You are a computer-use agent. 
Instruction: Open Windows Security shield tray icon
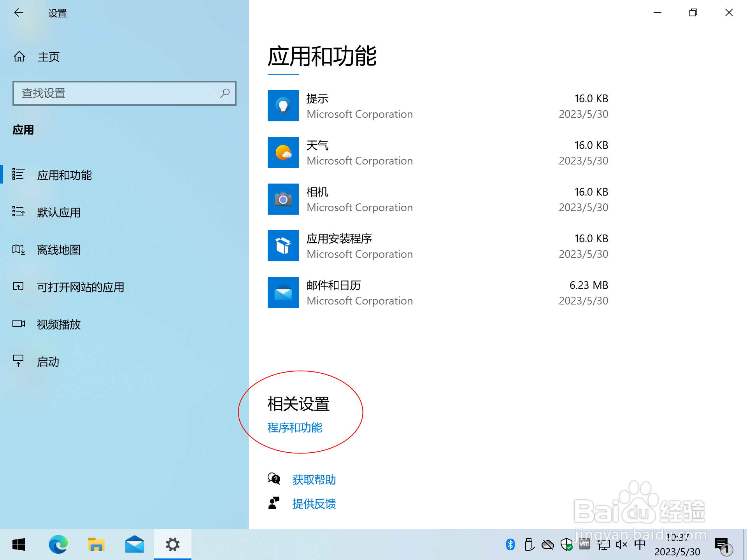pos(566,544)
